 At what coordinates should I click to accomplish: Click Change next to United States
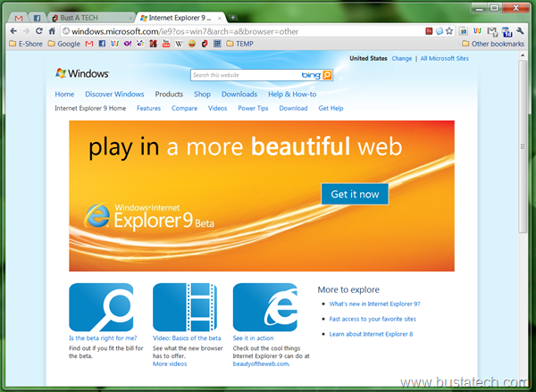pos(402,58)
